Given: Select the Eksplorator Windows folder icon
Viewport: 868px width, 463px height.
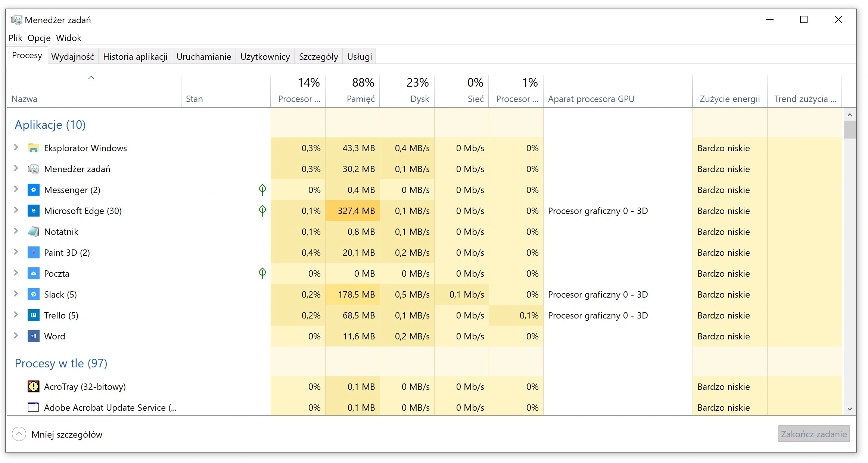Looking at the screenshot, I should coord(34,148).
